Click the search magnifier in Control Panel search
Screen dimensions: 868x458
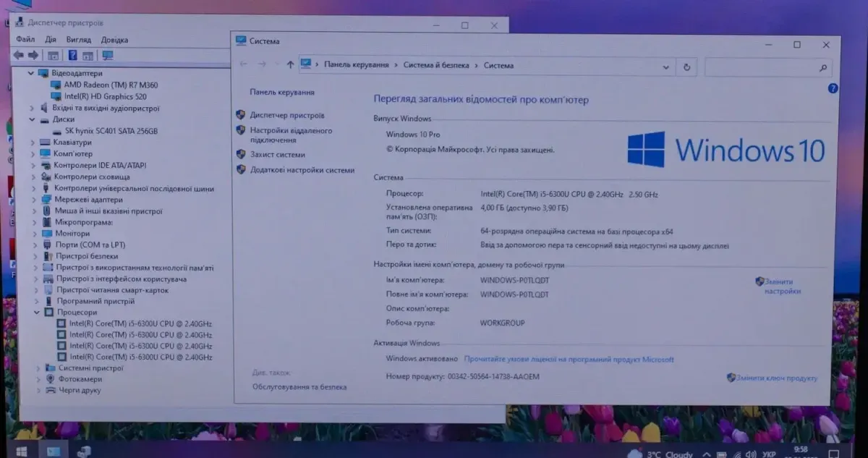pyautogui.click(x=822, y=68)
